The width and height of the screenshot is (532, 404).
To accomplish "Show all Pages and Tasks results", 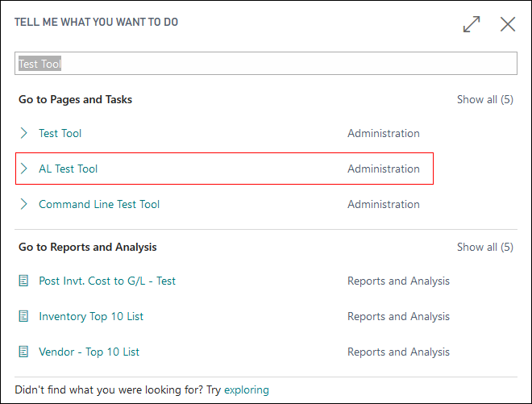I will coord(484,100).
